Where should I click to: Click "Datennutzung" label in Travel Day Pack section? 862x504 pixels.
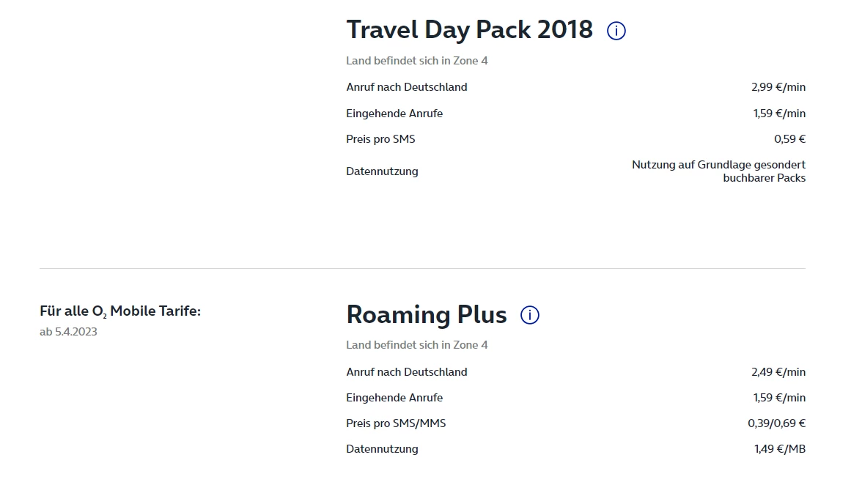382,171
